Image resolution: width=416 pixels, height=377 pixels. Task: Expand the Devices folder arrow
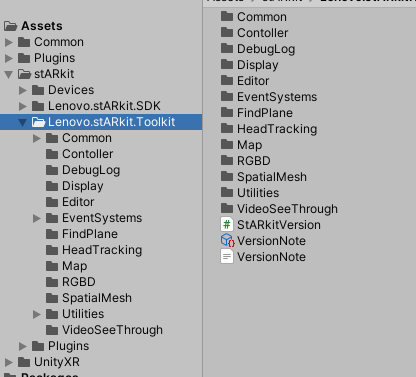(22, 90)
